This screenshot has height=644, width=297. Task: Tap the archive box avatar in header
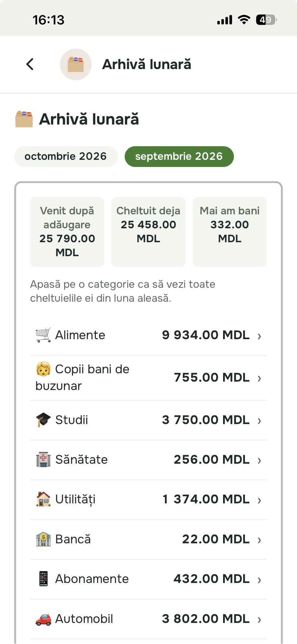coord(76,64)
